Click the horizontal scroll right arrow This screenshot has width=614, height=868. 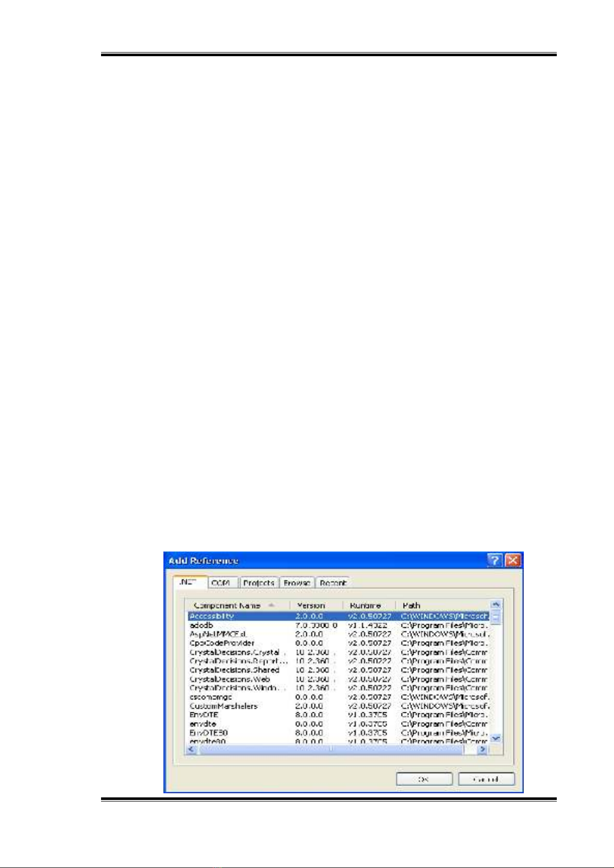tap(483, 749)
